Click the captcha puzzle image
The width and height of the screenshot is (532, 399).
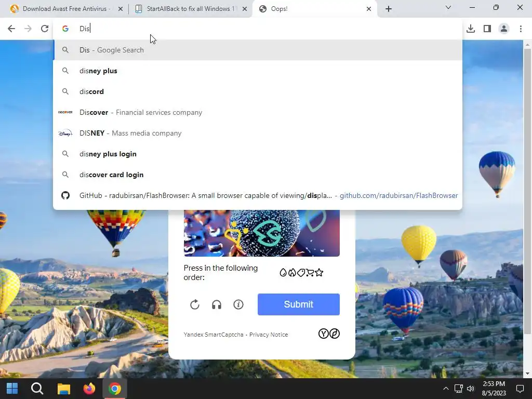click(x=262, y=233)
